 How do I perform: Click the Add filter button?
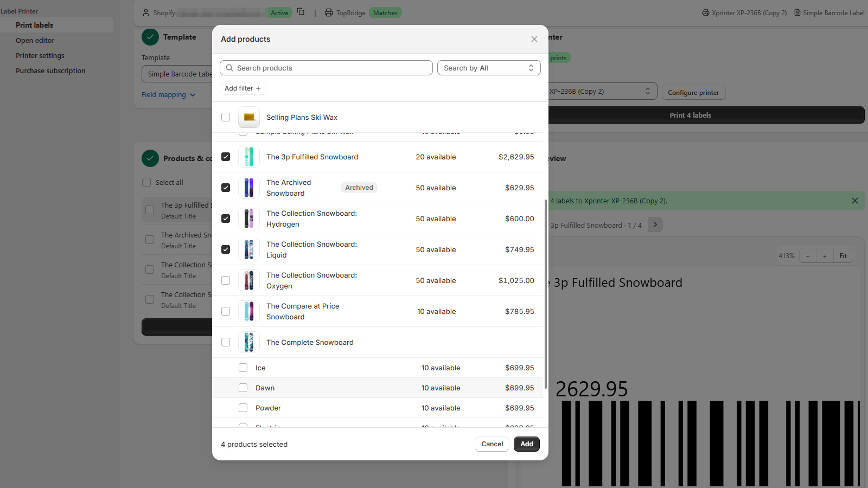point(242,88)
